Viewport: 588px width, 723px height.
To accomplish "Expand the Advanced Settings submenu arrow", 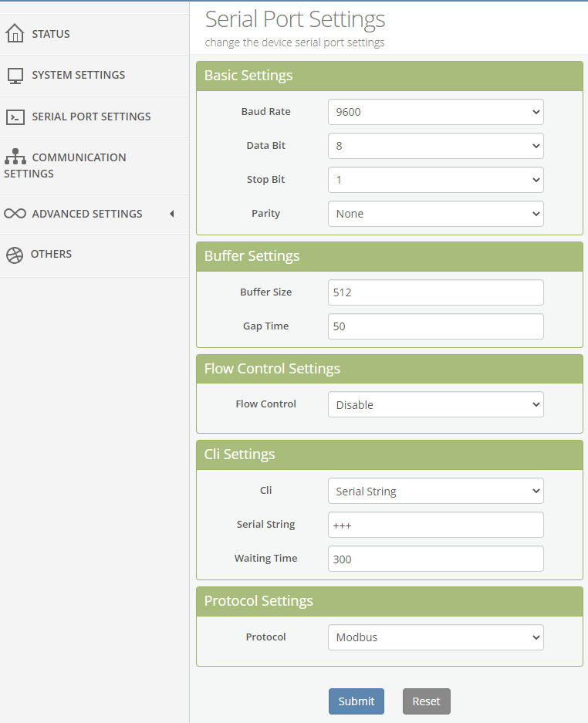I will [172, 214].
